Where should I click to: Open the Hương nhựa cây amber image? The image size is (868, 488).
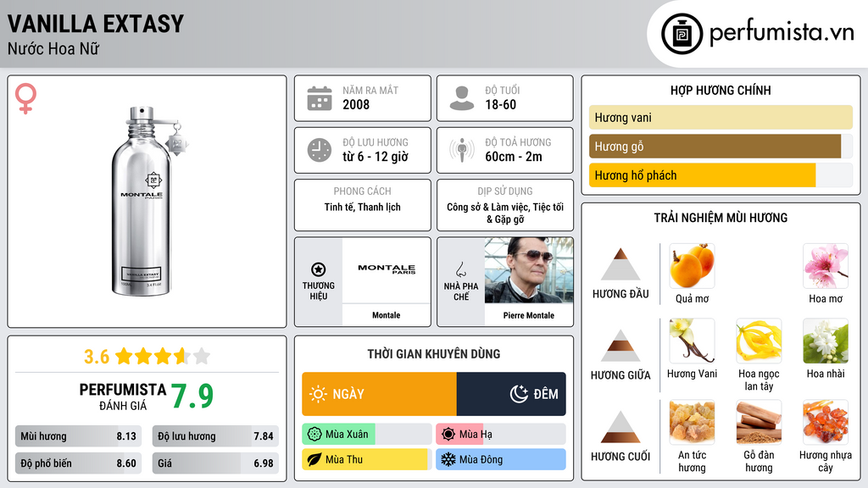[x=826, y=422]
